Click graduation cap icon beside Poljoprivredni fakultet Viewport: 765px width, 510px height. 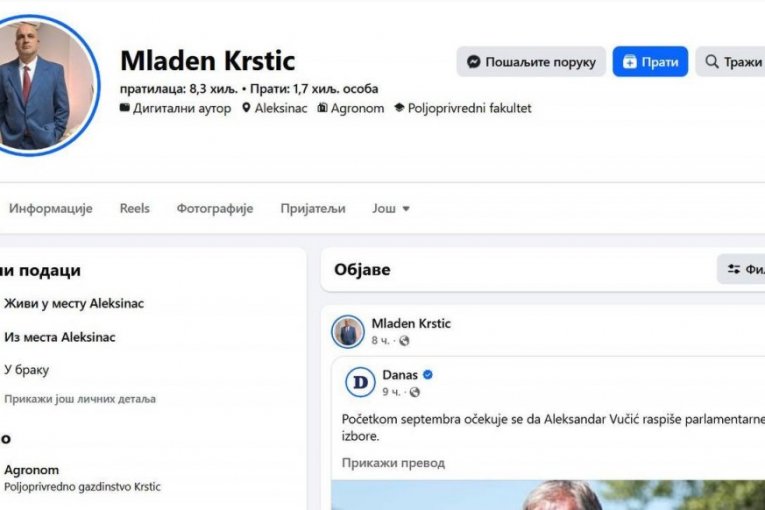[399, 107]
